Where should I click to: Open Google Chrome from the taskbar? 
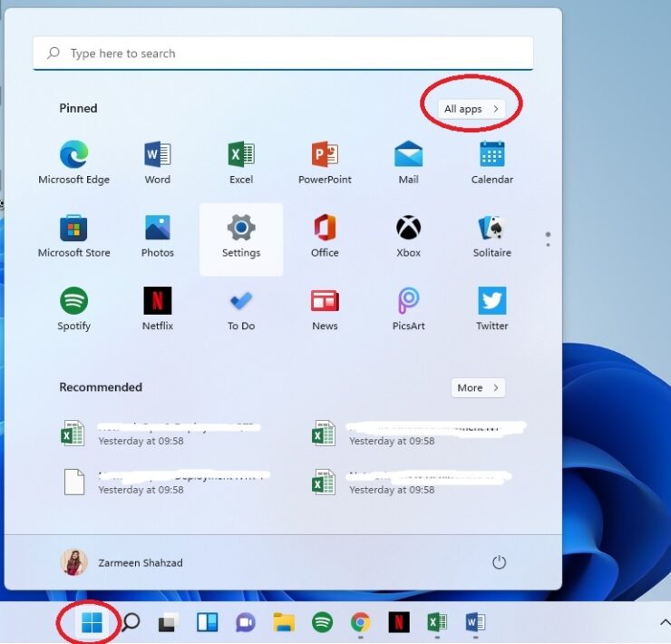pyautogui.click(x=361, y=622)
